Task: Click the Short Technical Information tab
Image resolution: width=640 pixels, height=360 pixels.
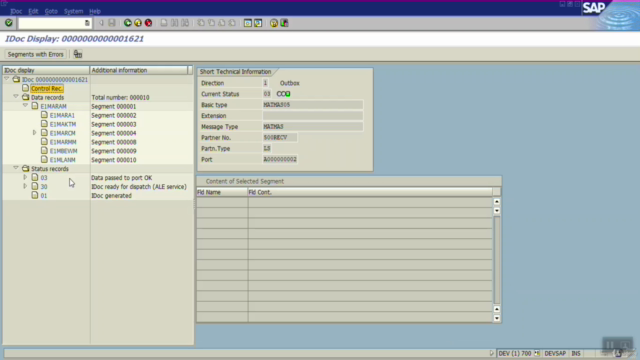Action: tap(236, 71)
